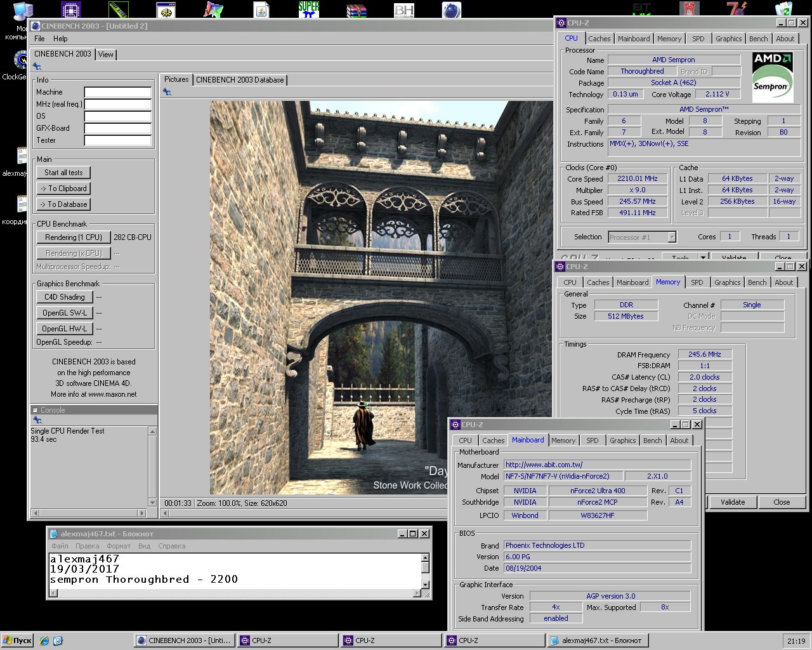Run Rendering (1 CPU) benchmark
This screenshot has height=650, width=812.
tap(74, 237)
